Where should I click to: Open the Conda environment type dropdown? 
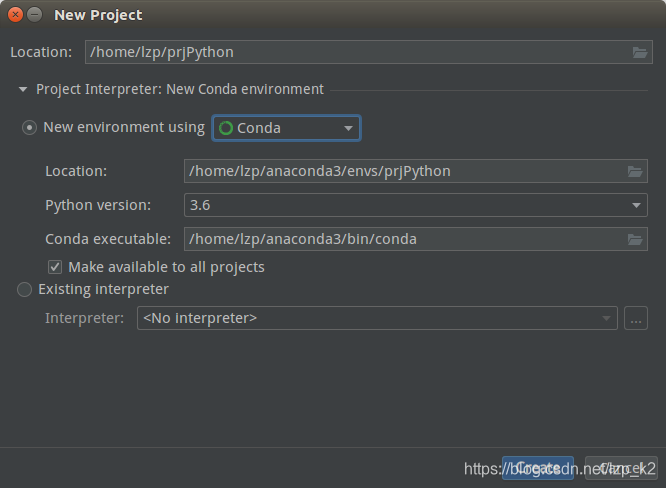(286, 128)
